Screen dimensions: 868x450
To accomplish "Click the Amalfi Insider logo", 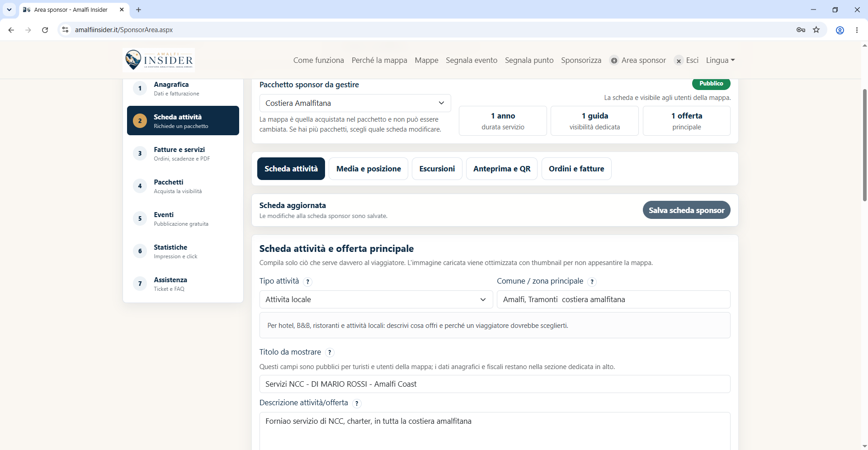I will (159, 60).
